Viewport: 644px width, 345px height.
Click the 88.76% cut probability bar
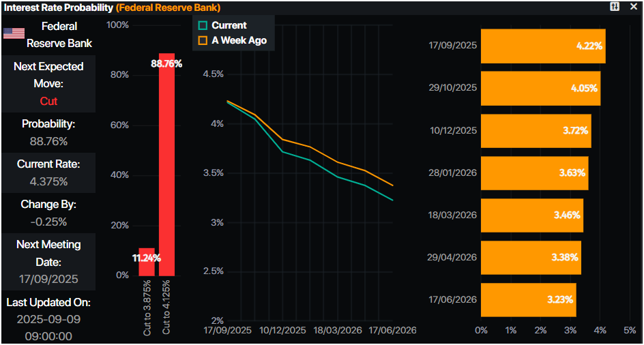click(x=166, y=164)
